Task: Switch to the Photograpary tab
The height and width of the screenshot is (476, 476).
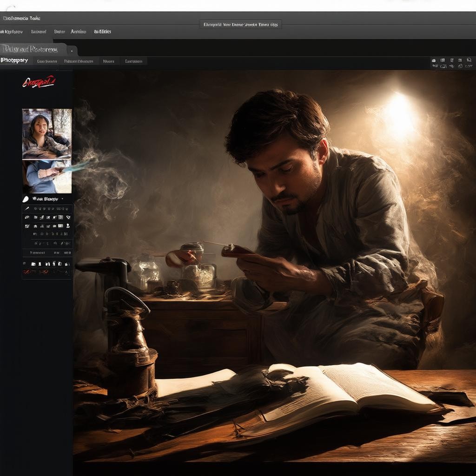Action: [14, 61]
